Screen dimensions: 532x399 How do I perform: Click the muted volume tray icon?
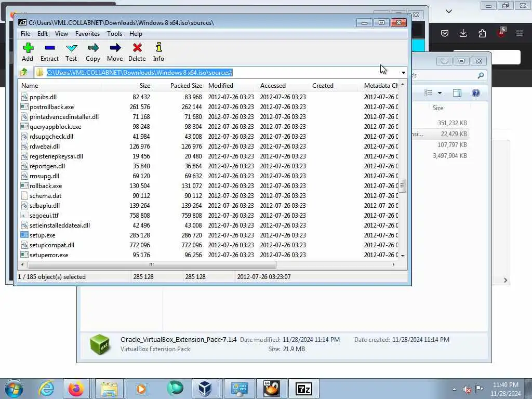click(467, 390)
